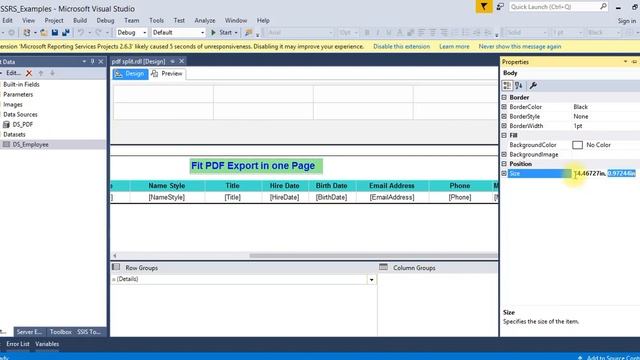Click the Redo arrow icon
This screenshot has width=640, height=360.
(x=98, y=32)
